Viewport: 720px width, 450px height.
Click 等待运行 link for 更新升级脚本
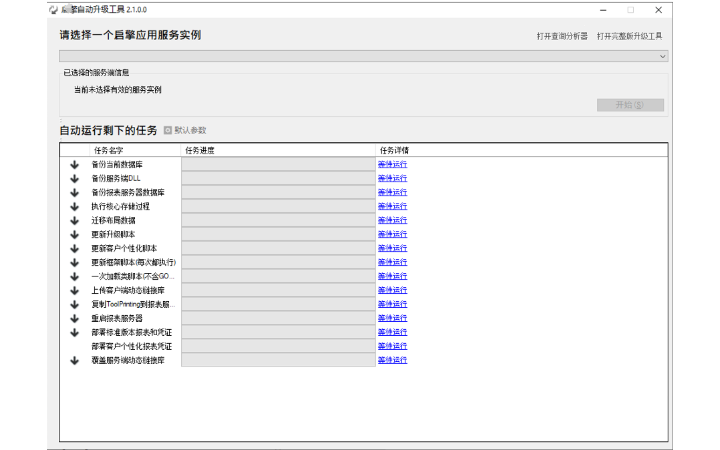tap(393, 234)
